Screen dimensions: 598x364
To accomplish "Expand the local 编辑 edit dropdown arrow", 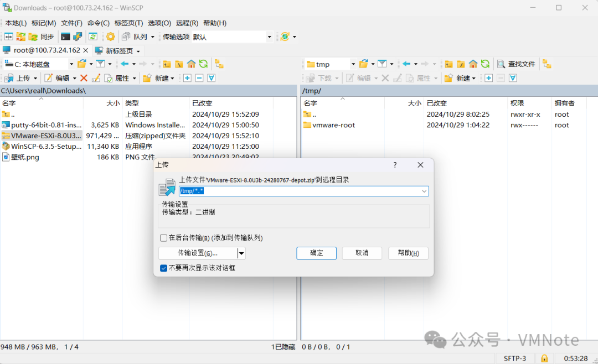I will 74,79.
